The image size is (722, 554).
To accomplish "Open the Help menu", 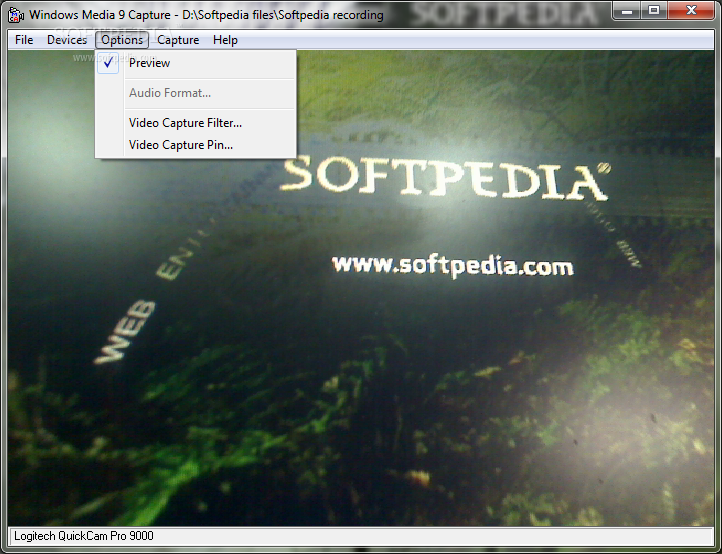I will click(225, 40).
